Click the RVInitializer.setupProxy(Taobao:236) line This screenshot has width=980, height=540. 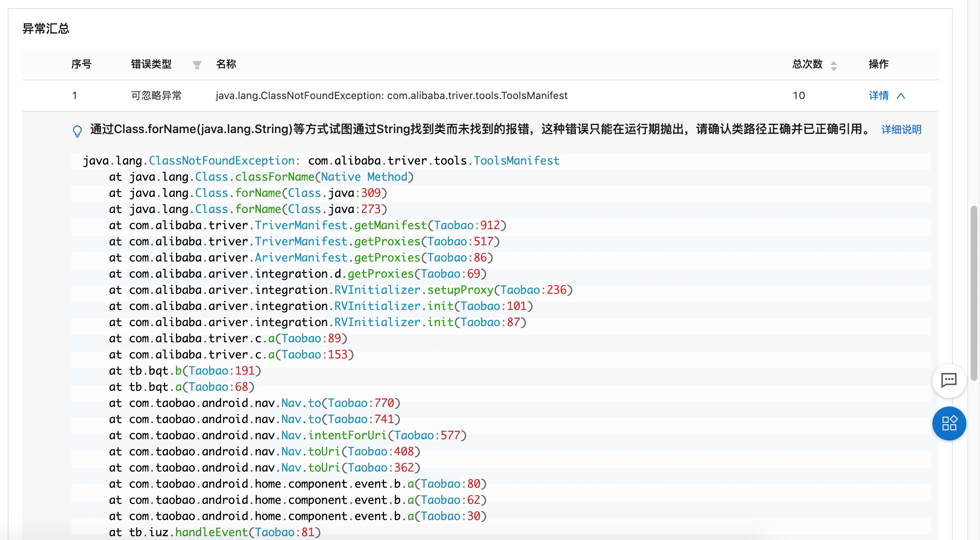[x=341, y=290]
